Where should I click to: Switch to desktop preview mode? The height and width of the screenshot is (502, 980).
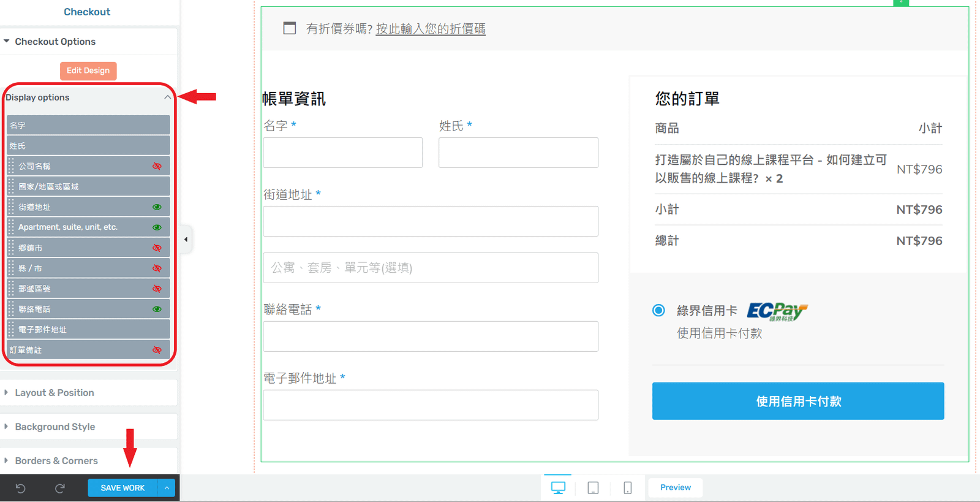click(x=558, y=488)
